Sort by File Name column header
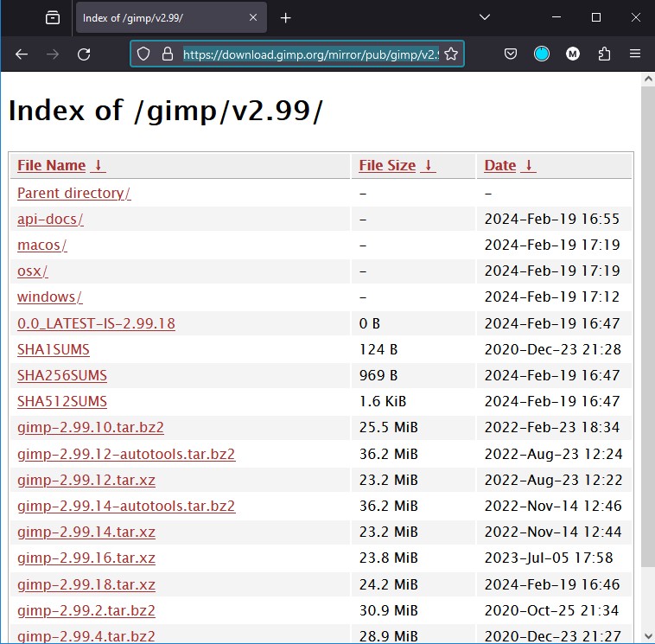Image resolution: width=655 pixels, height=644 pixels. point(51,165)
